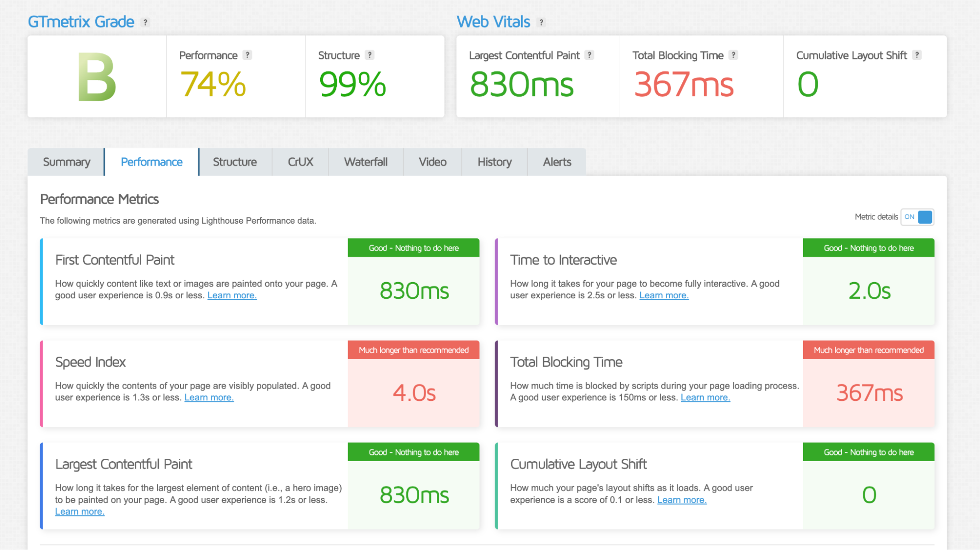The image size is (980, 550).
Task: Click Learn more under First Contentful Paint
Action: [232, 295]
